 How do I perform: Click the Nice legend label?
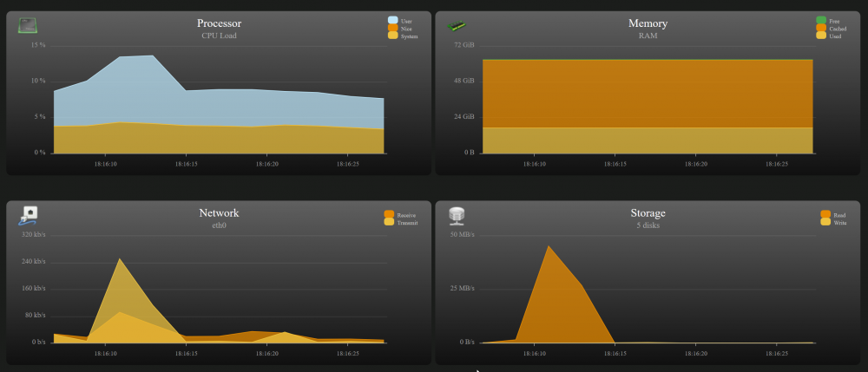click(x=406, y=29)
